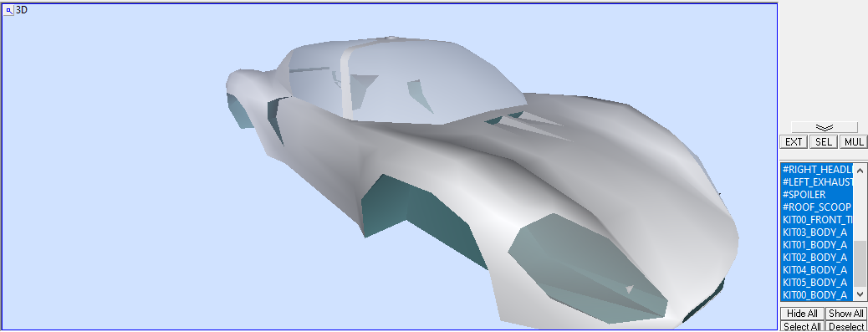Click the magnifier icon beside the 3D label
Viewport: 868px width, 332px height.
pos(8,10)
